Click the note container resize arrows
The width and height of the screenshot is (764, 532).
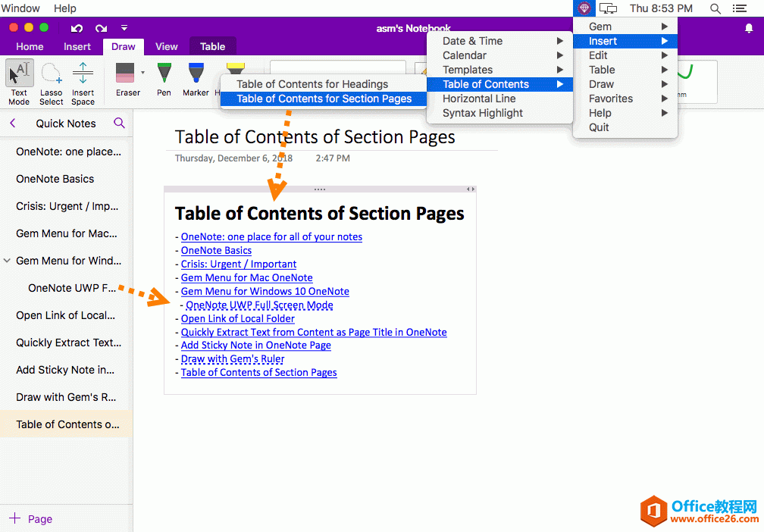click(x=470, y=189)
